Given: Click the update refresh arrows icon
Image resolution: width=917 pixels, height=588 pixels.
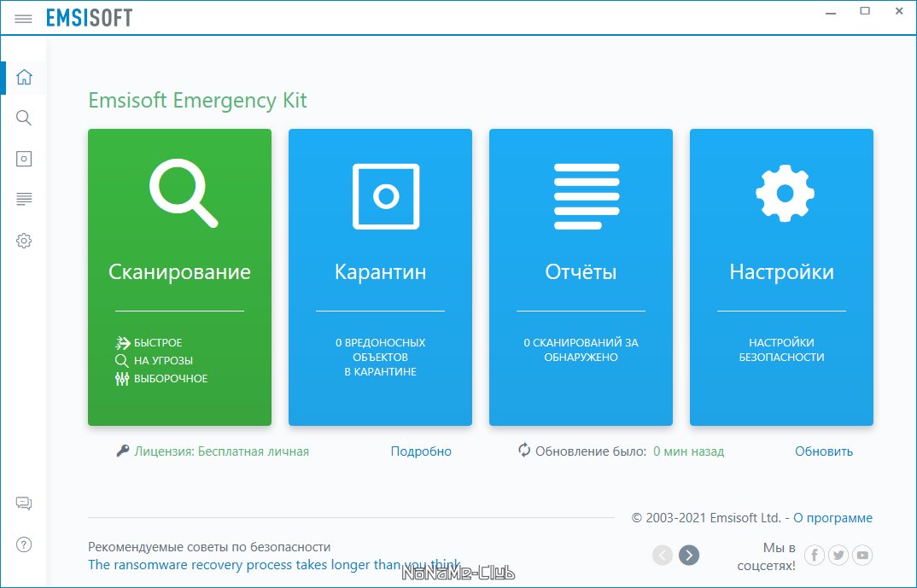Looking at the screenshot, I should click(x=524, y=450).
